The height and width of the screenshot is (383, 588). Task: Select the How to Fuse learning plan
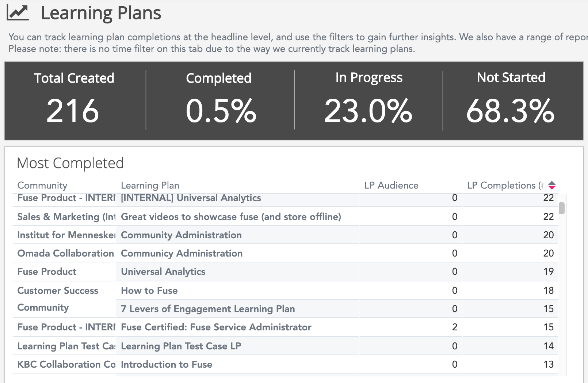coord(149,291)
